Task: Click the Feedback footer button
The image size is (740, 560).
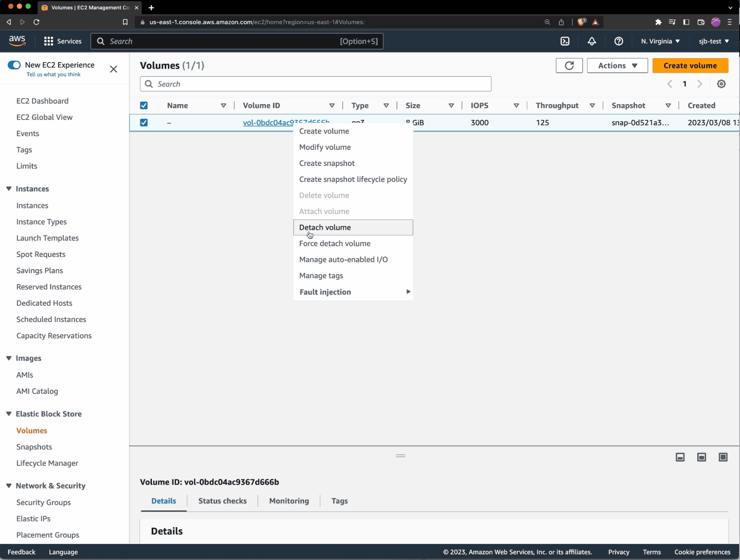Action: point(21,552)
